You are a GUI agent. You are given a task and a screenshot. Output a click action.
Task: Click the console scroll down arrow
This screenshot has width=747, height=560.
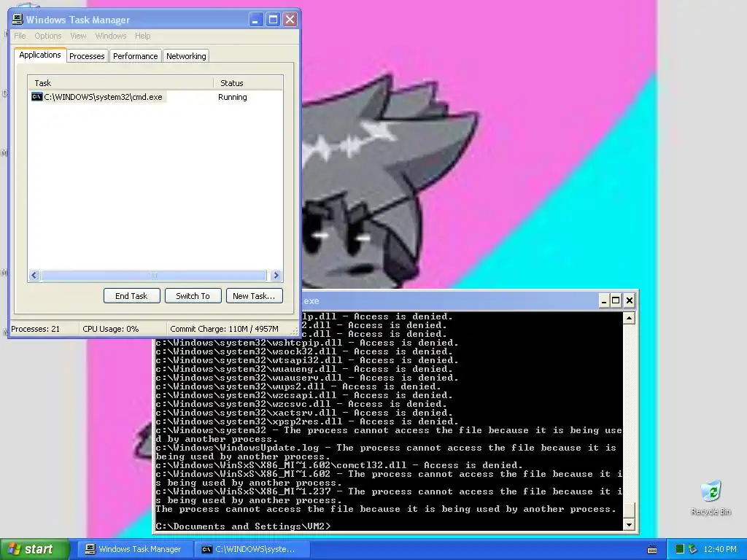point(629,525)
